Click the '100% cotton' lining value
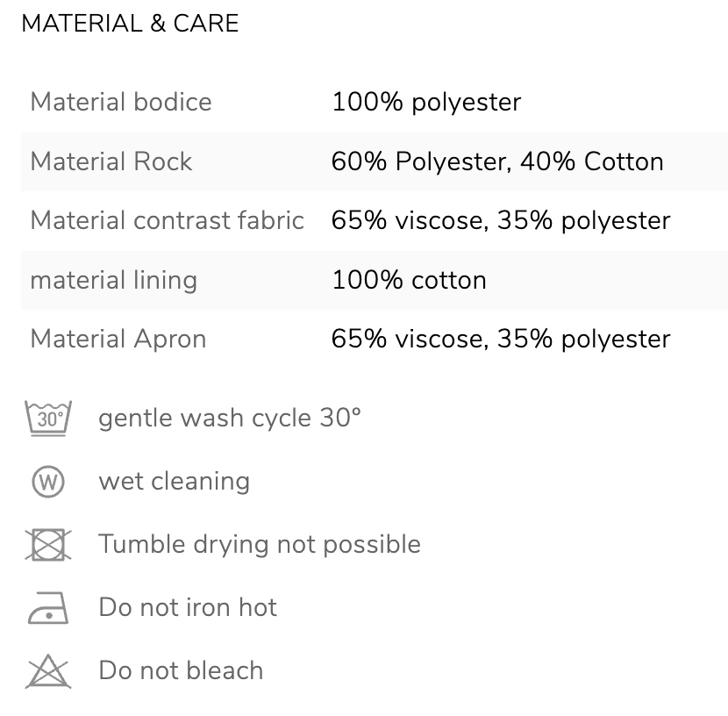 (x=409, y=280)
